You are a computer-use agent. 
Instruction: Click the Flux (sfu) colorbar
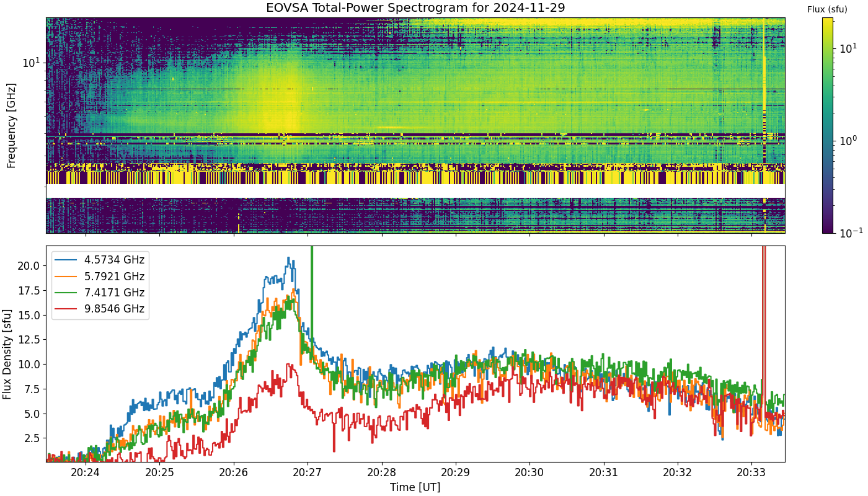tap(827, 125)
